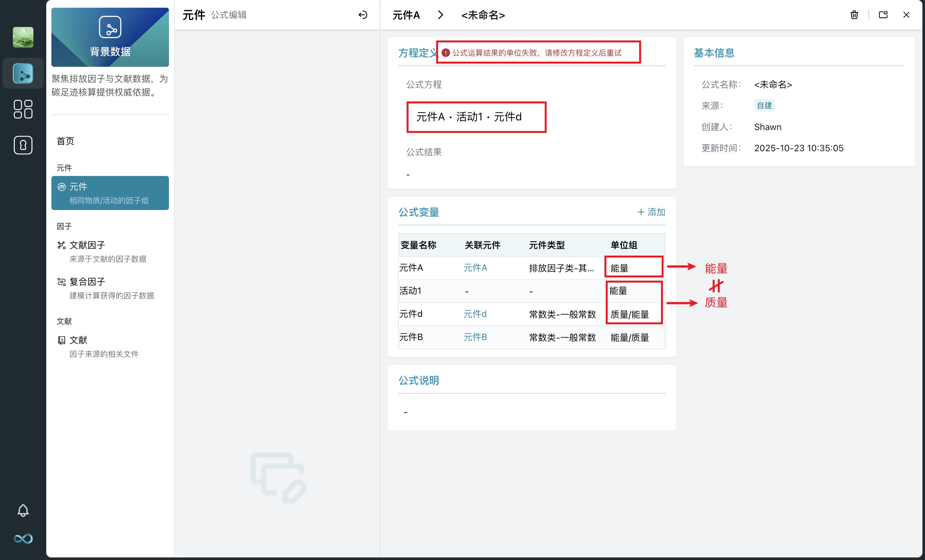The width and height of the screenshot is (925, 560).
Task: Open the notifications bell icon
Action: 22,511
